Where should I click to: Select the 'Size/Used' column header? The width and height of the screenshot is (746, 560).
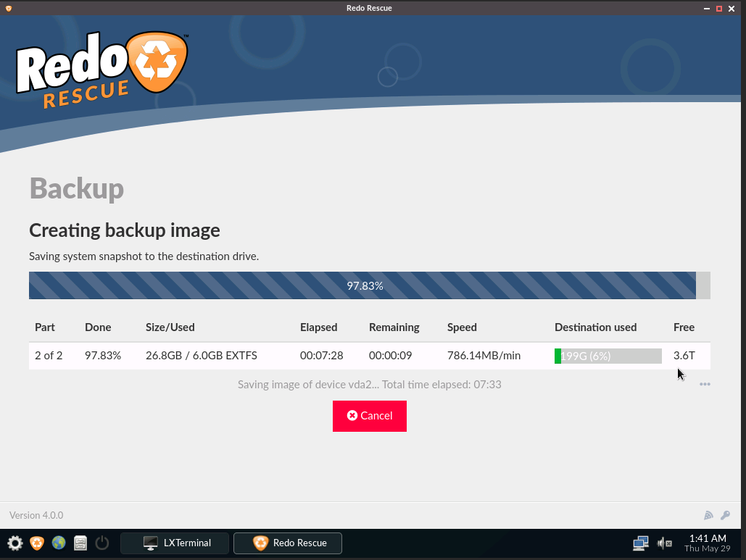click(170, 327)
